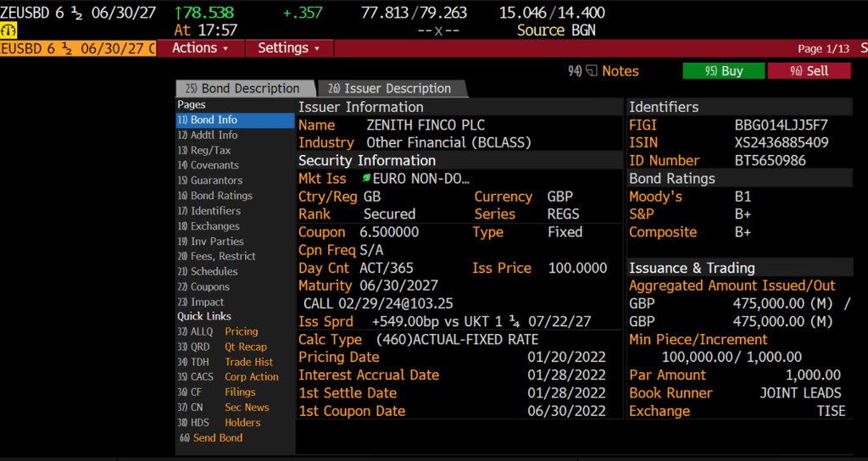The width and height of the screenshot is (868, 461).
Task: Select the Guarantors sidebar page
Action: [x=215, y=181]
